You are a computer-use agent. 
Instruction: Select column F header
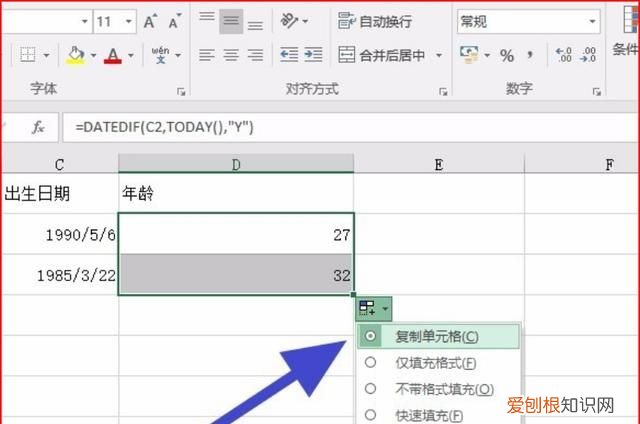point(582,164)
